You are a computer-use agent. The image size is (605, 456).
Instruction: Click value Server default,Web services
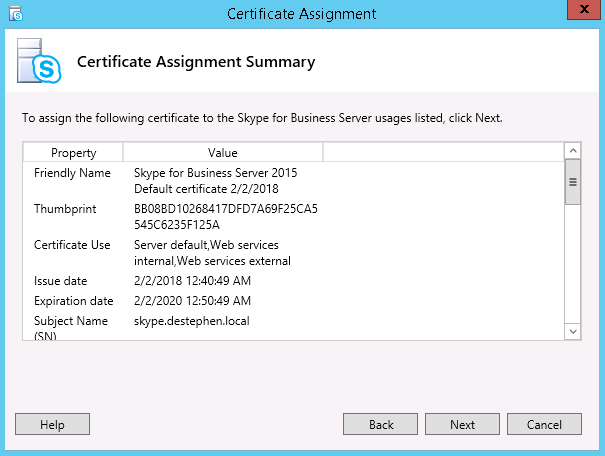click(x=206, y=245)
